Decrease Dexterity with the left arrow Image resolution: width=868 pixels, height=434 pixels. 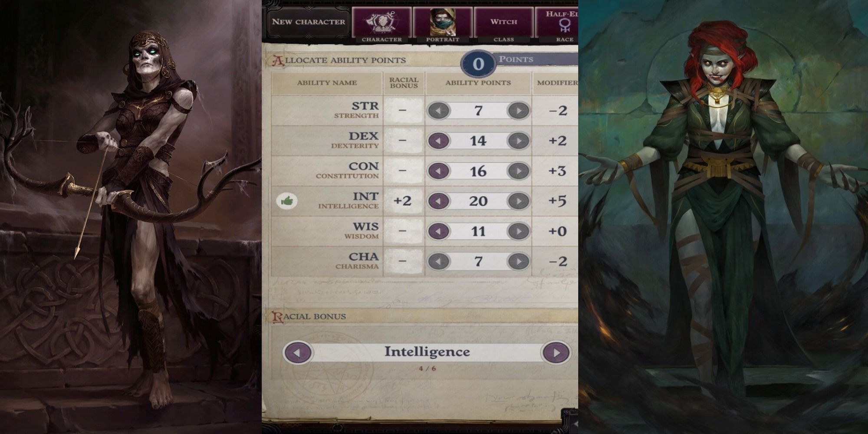point(439,141)
